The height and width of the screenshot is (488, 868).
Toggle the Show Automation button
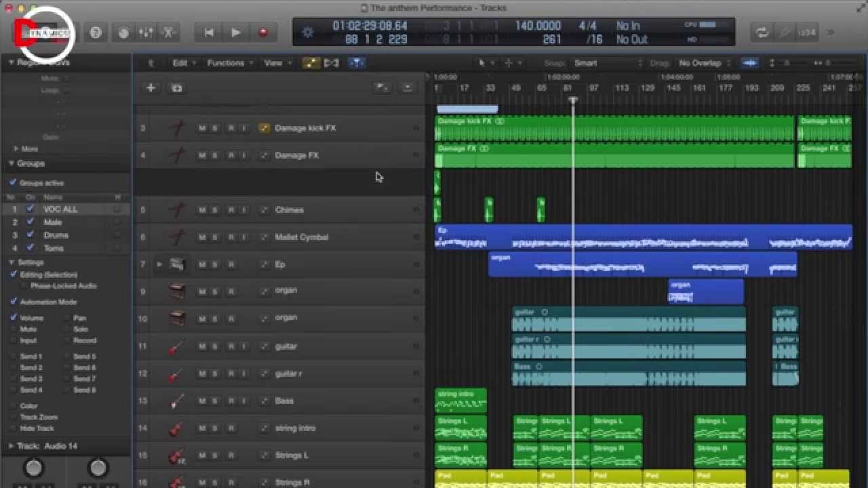point(311,63)
